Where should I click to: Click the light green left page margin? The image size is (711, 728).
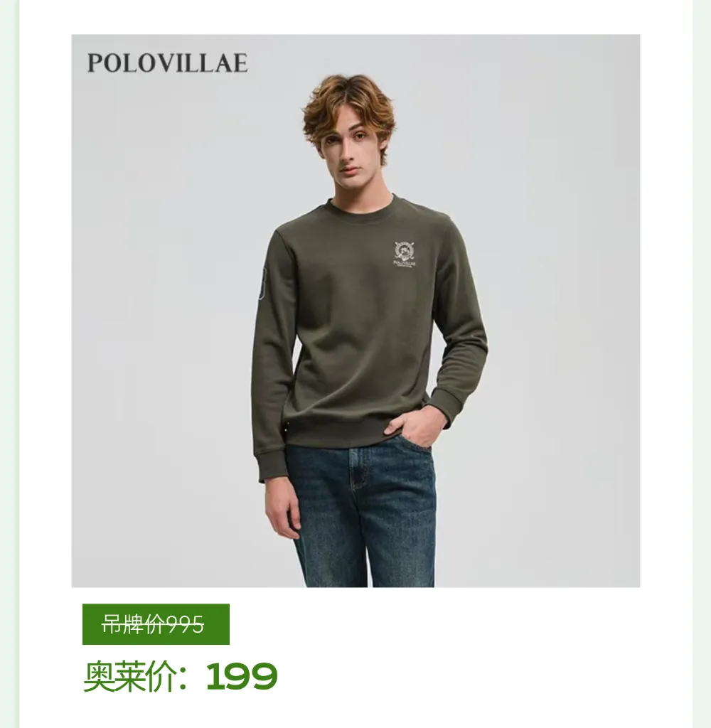click(9, 364)
